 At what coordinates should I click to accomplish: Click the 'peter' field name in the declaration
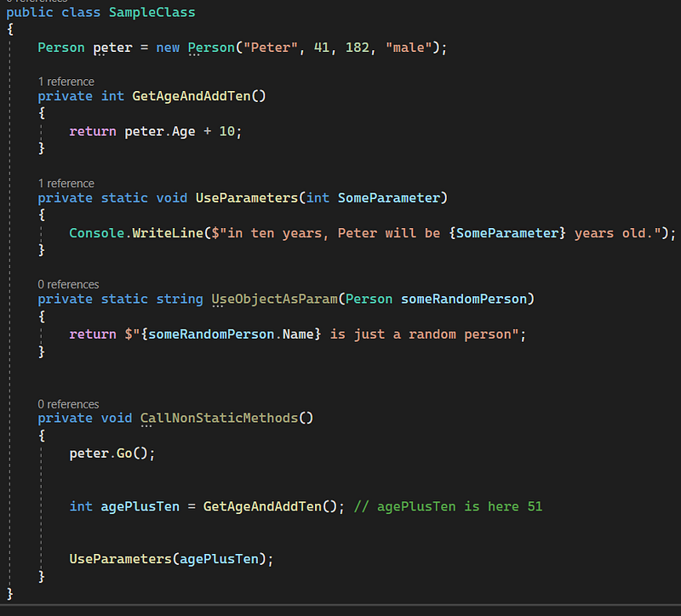(112, 48)
